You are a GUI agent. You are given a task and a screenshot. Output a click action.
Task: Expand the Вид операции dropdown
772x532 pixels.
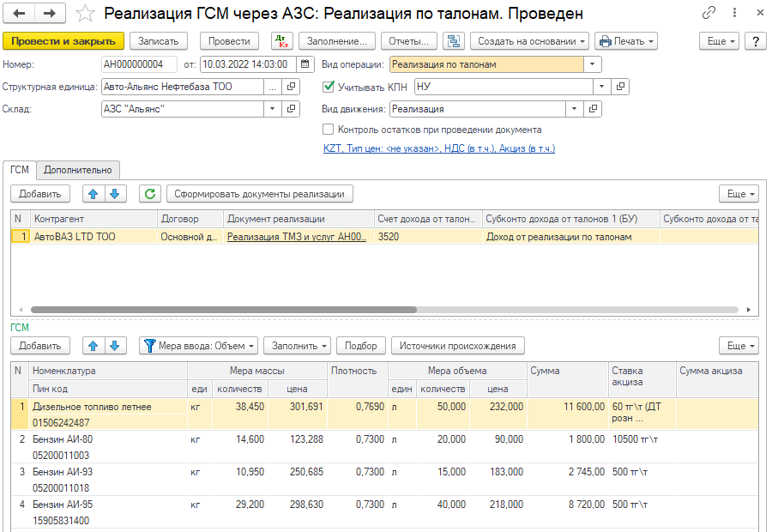click(x=593, y=64)
